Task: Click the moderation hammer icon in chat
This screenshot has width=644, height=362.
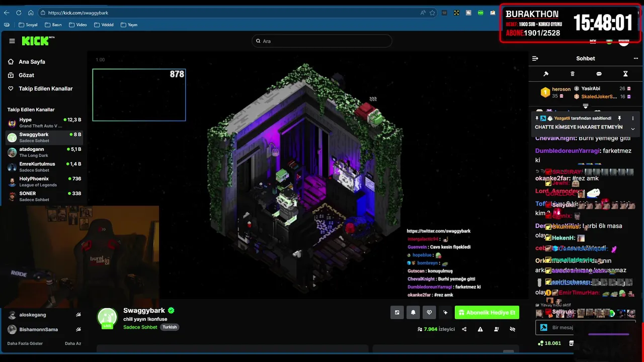Action: tap(546, 74)
